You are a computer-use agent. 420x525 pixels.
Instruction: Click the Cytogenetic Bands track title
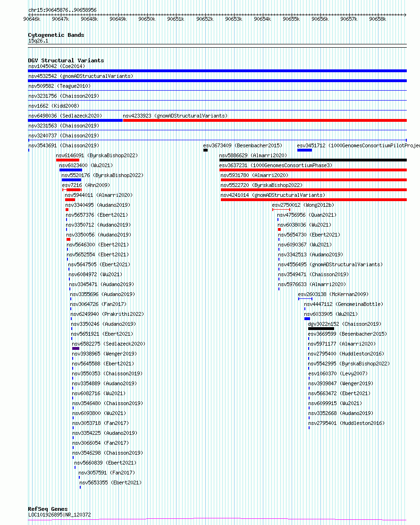point(56,35)
